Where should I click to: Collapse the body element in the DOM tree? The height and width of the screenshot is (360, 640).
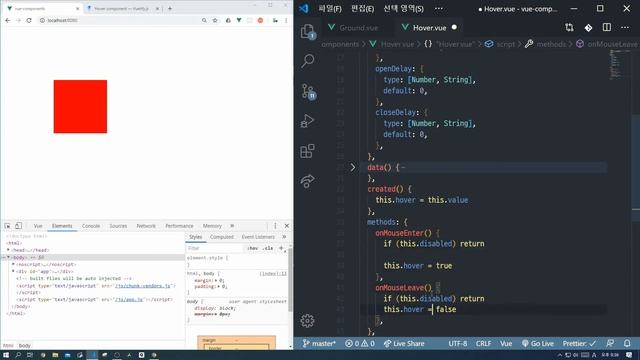(8, 257)
